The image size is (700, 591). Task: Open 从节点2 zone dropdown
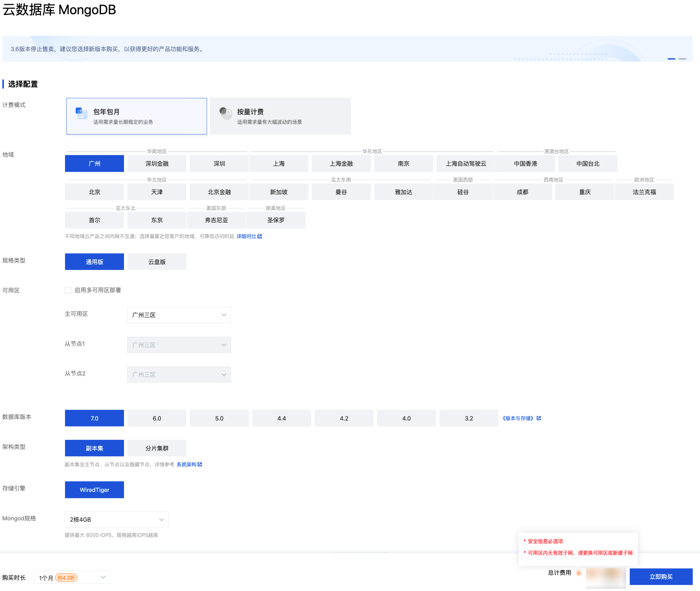click(x=179, y=375)
